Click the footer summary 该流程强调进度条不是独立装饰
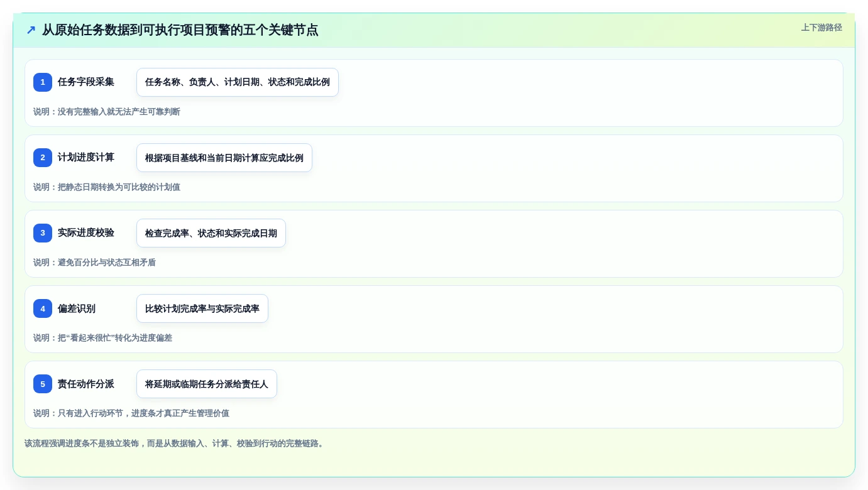Image resolution: width=868 pixels, height=490 pixels. [175, 444]
